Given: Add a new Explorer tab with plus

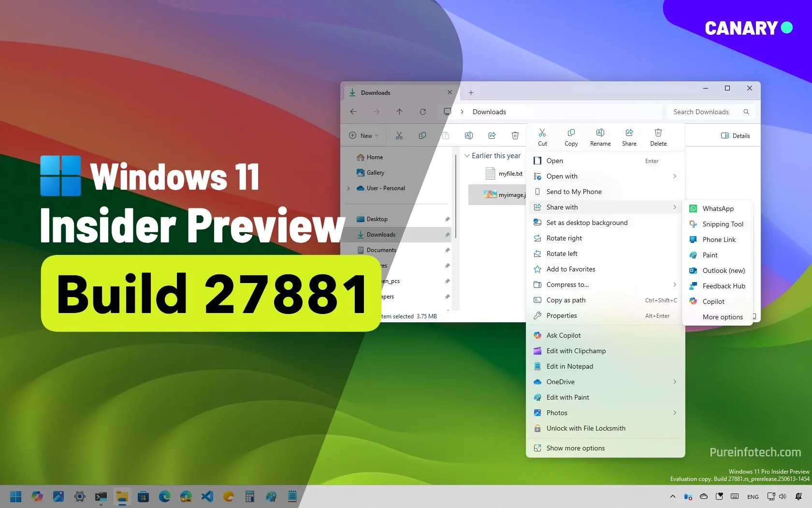Looking at the screenshot, I should pos(471,92).
